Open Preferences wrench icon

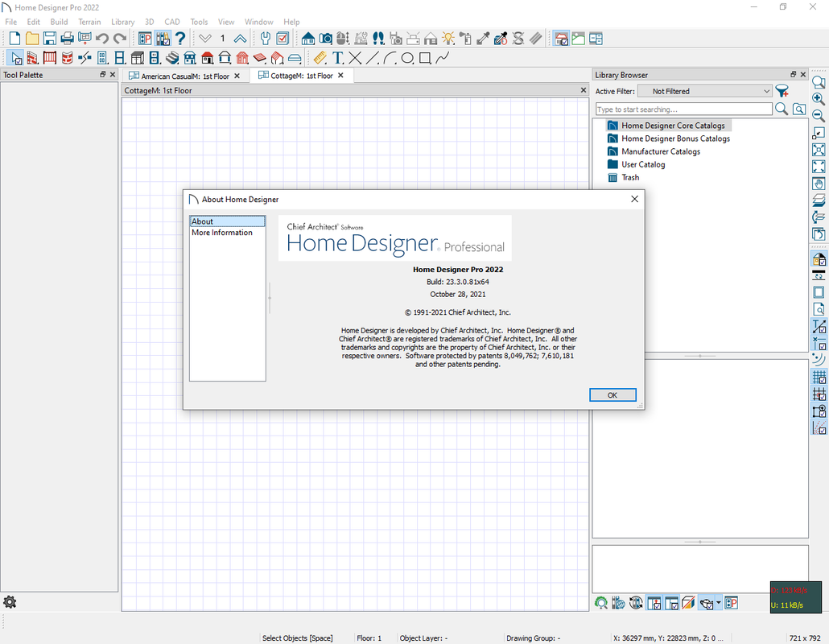pyautogui.click(x=266, y=39)
